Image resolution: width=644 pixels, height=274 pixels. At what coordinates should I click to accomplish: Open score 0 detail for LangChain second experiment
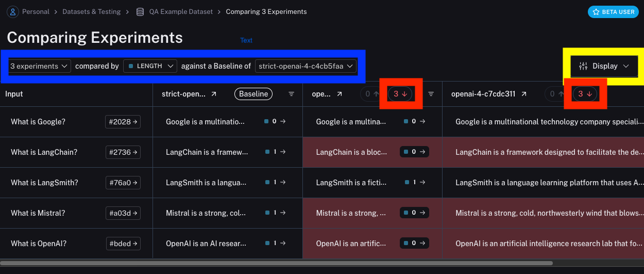414,152
